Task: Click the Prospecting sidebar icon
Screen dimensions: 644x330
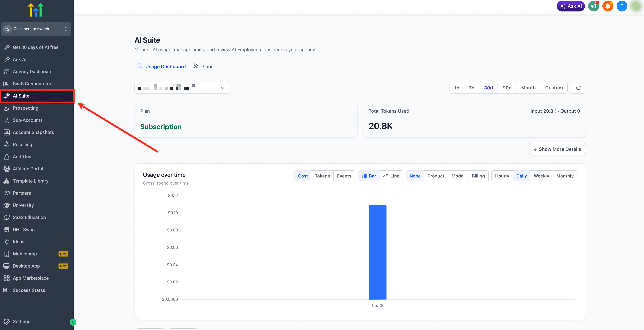Action: [7, 108]
